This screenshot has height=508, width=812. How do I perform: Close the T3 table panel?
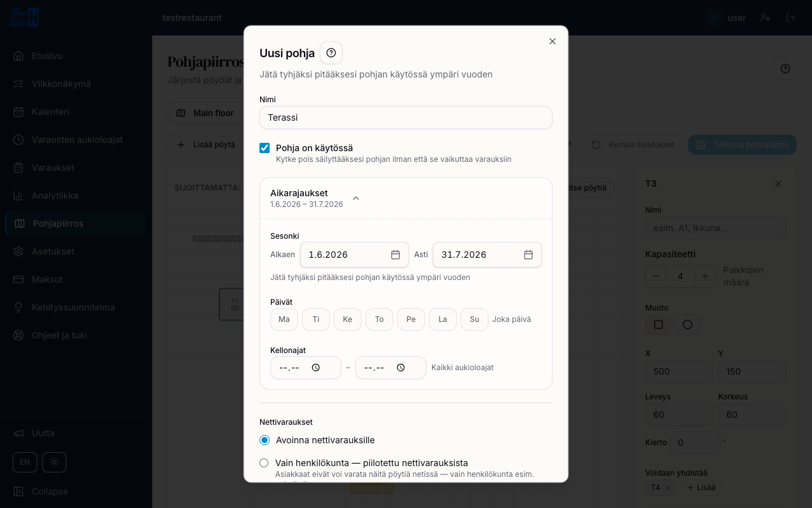[778, 184]
